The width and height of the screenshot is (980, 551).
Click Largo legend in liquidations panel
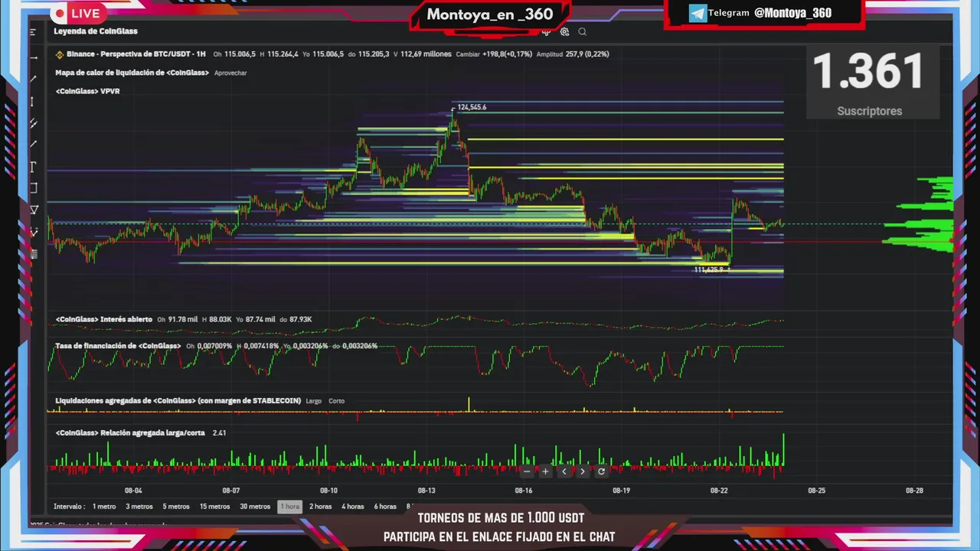314,401
